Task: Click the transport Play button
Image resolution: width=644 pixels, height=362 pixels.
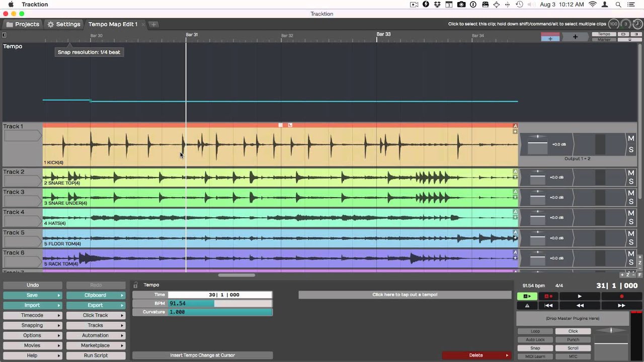Action: pyautogui.click(x=579, y=297)
